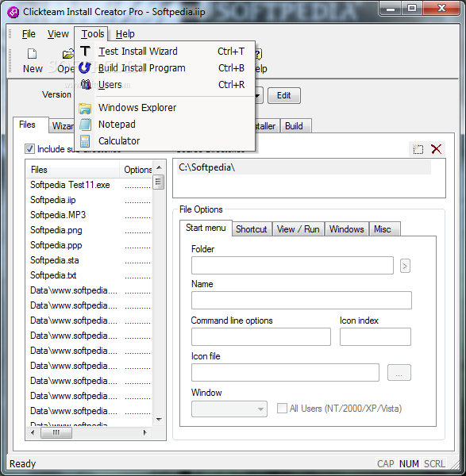Launch Calculator from Tools menu
The height and width of the screenshot is (476, 466).
pyautogui.click(x=165, y=141)
